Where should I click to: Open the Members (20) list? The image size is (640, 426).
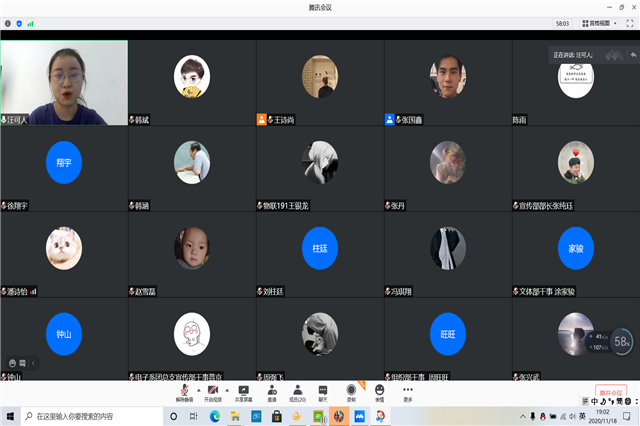[296, 390]
